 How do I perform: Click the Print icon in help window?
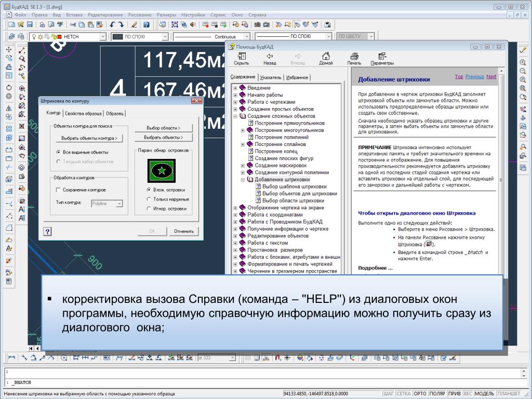coord(354,58)
